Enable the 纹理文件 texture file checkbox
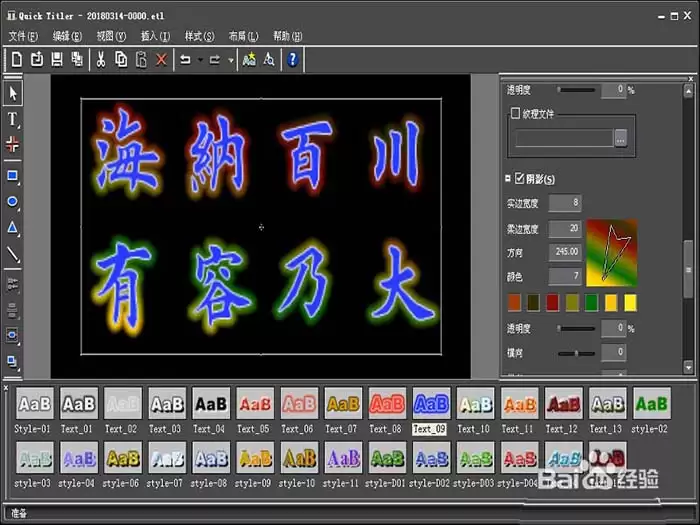The image size is (700, 525). (515, 113)
